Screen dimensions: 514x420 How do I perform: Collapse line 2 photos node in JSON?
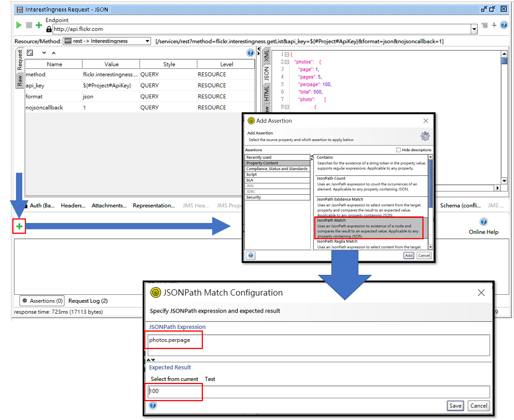point(287,62)
